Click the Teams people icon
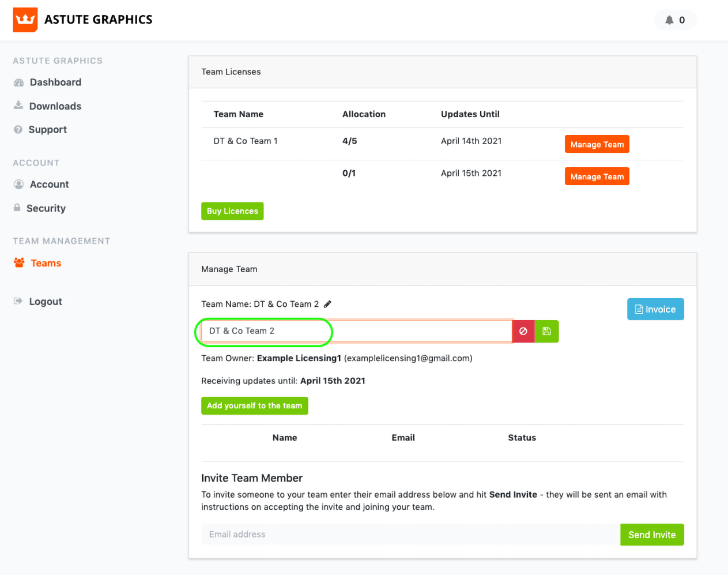The image size is (728, 575). coord(19,263)
